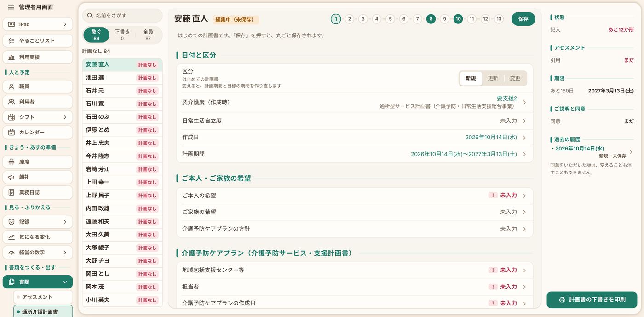
Task: Open 計画期間 row chevron
Action: [x=524, y=154]
